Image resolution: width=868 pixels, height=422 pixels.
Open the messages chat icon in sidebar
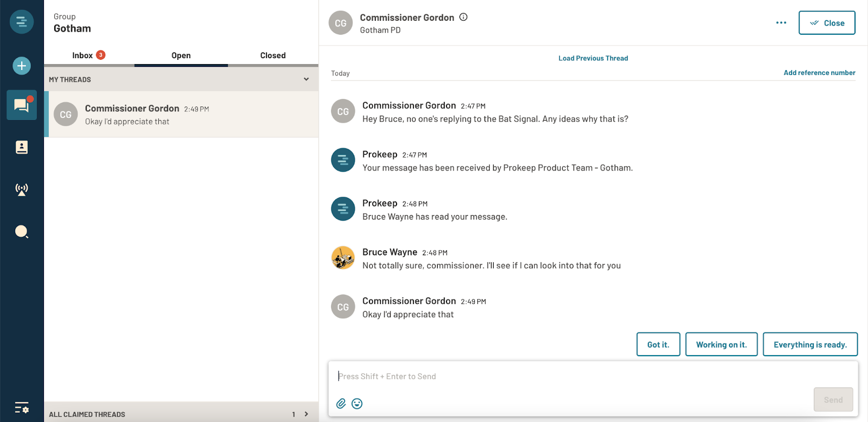coord(22,105)
